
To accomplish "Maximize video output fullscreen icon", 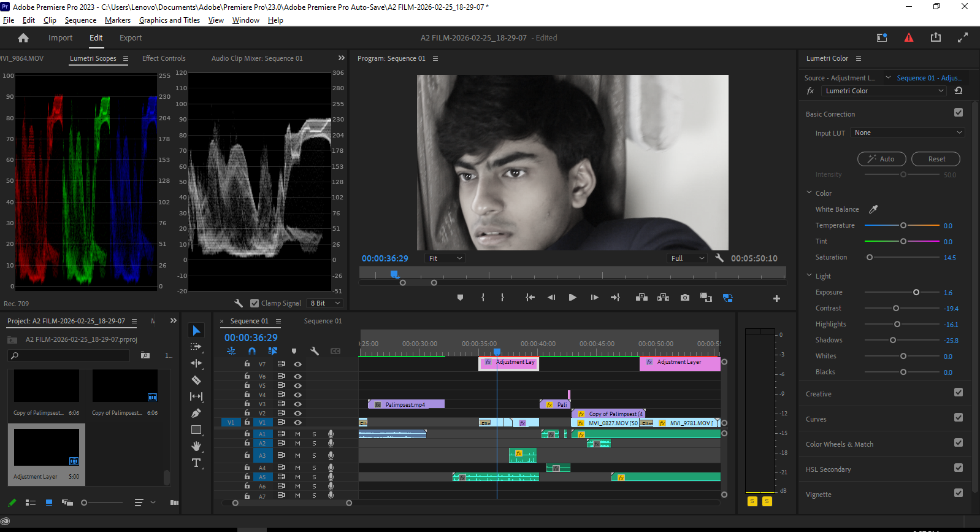I will click(x=963, y=37).
